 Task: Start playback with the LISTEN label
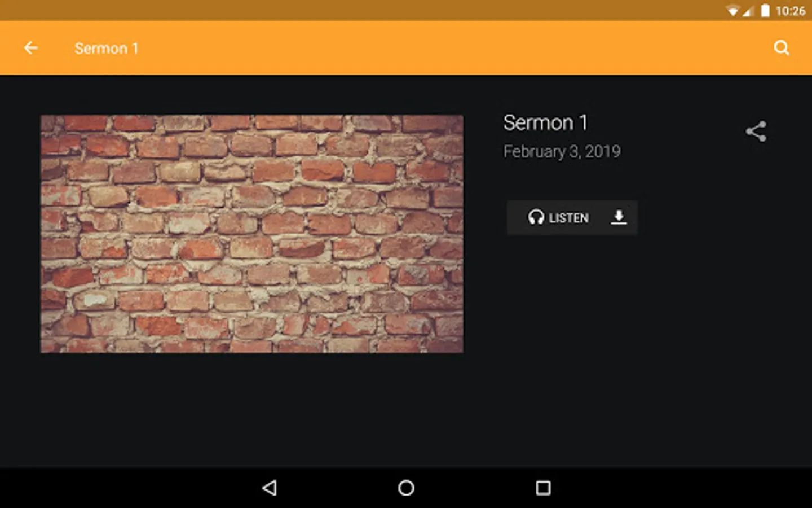[x=568, y=218]
